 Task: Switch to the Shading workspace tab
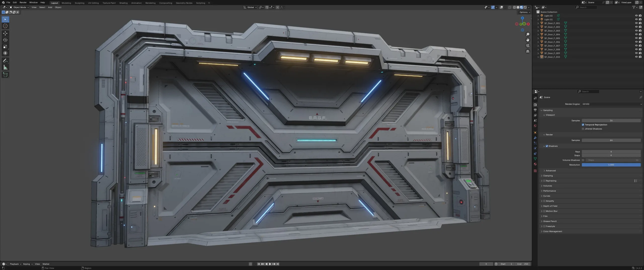[x=124, y=3]
